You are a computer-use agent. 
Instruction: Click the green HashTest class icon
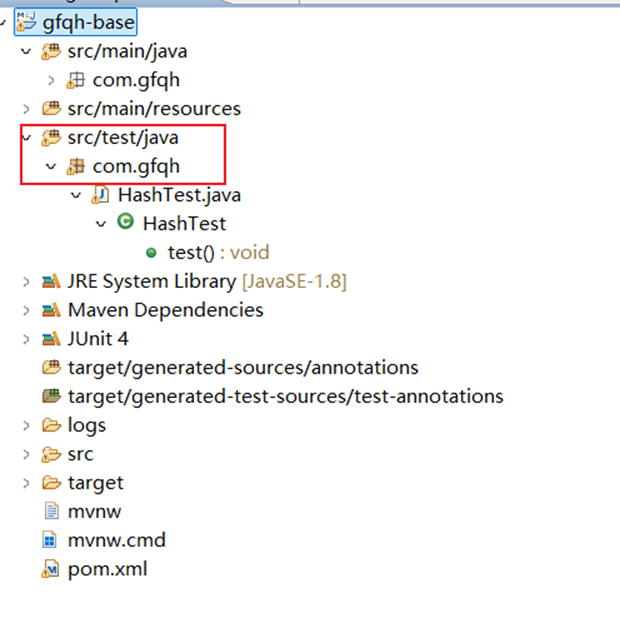pos(125,222)
